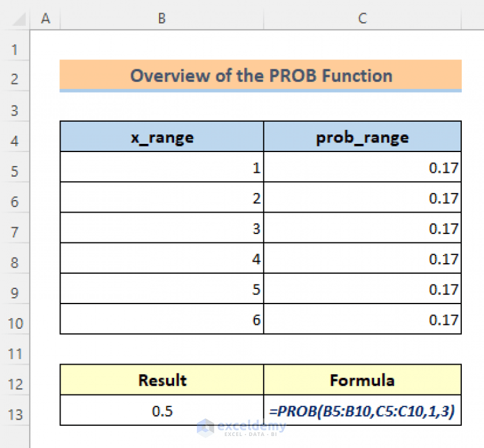Select column C header
This screenshot has width=484, height=448.
pyautogui.click(x=362, y=18)
